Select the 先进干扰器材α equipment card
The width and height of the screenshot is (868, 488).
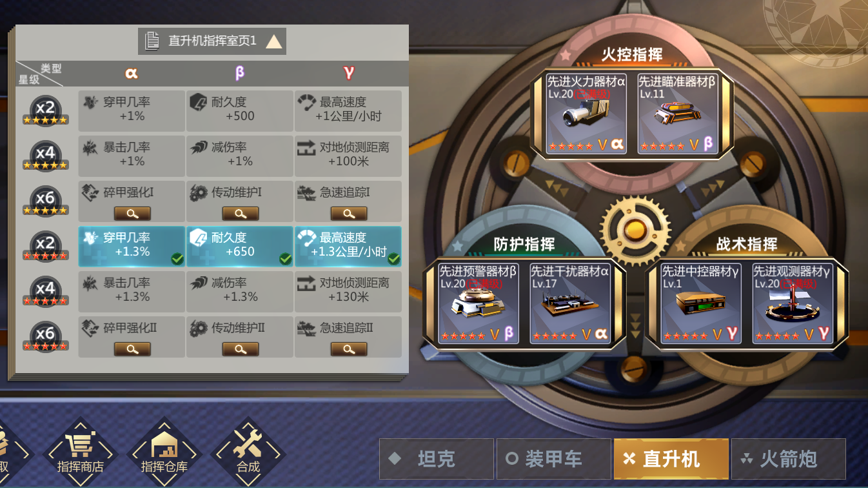pyautogui.click(x=570, y=303)
